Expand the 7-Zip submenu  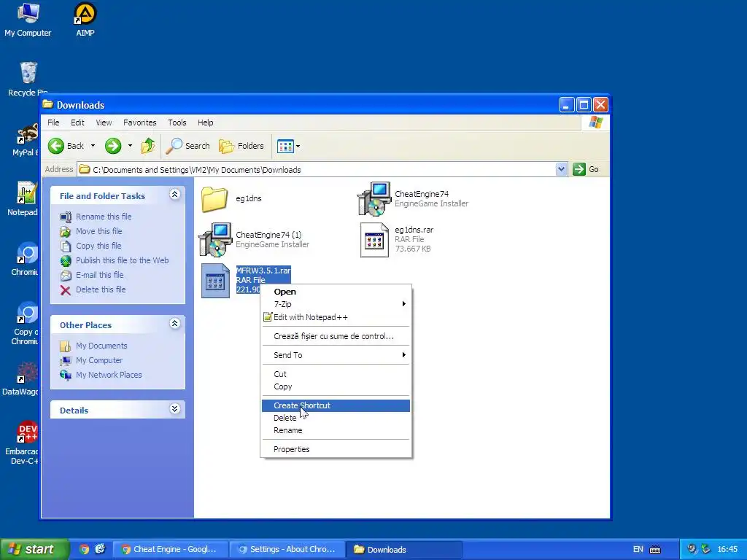(x=336, y=304)
